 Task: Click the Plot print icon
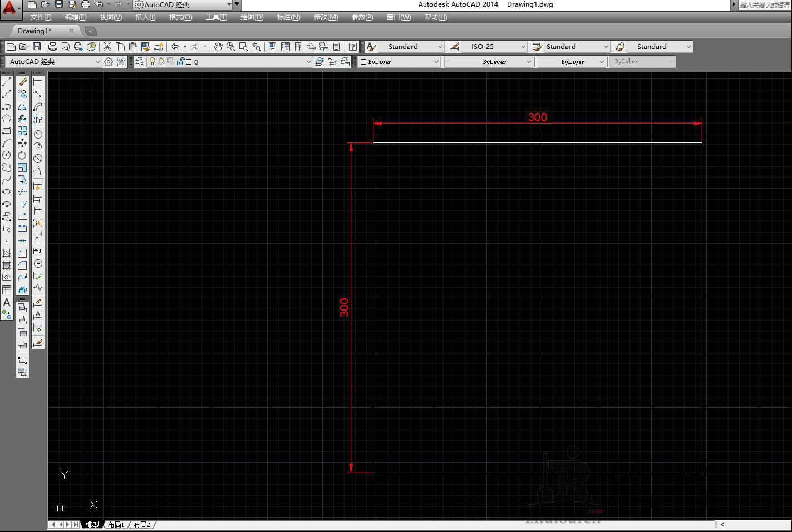click(53, 47)
